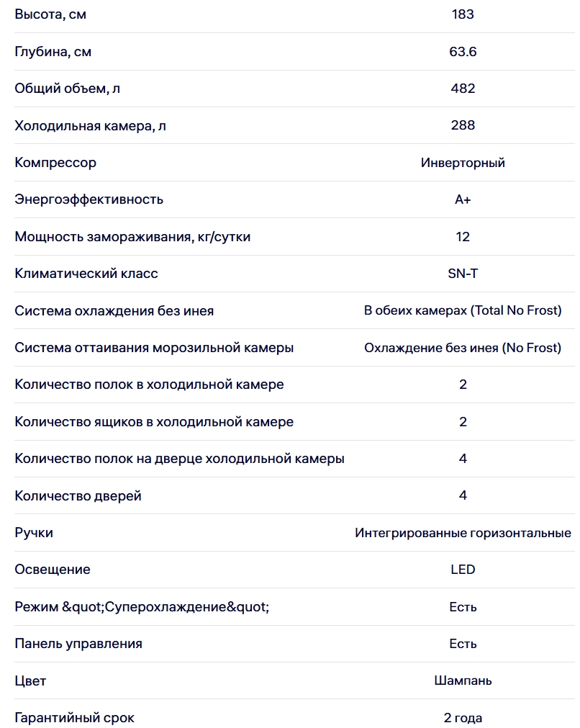Click the LED lighting value
This screenshot has width=580, height=728.
[463, 569]
